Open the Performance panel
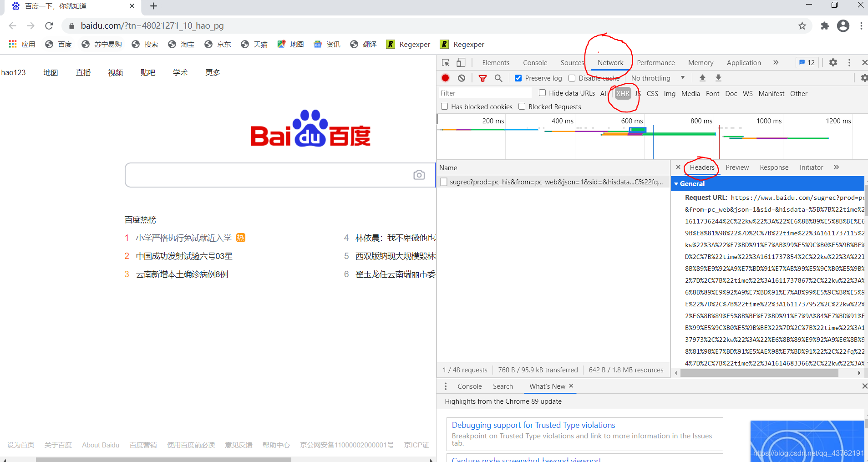 [656, 63]
